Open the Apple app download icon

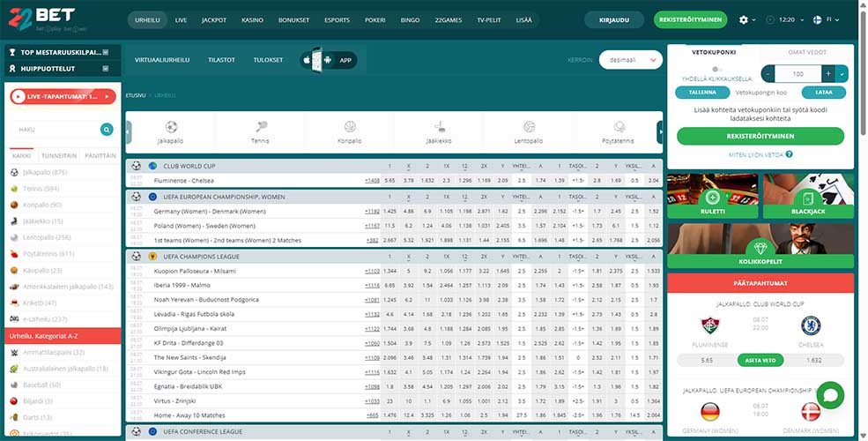[308, 60]
